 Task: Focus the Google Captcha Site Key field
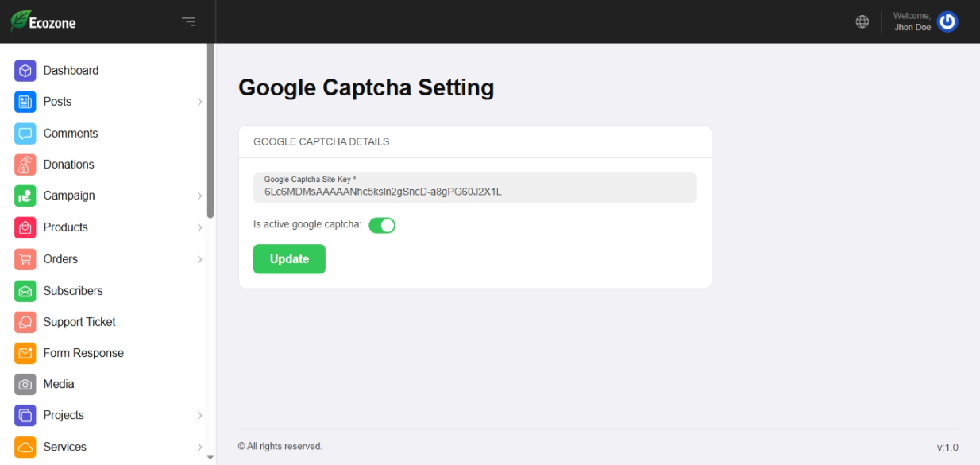[x=475, y=192]
